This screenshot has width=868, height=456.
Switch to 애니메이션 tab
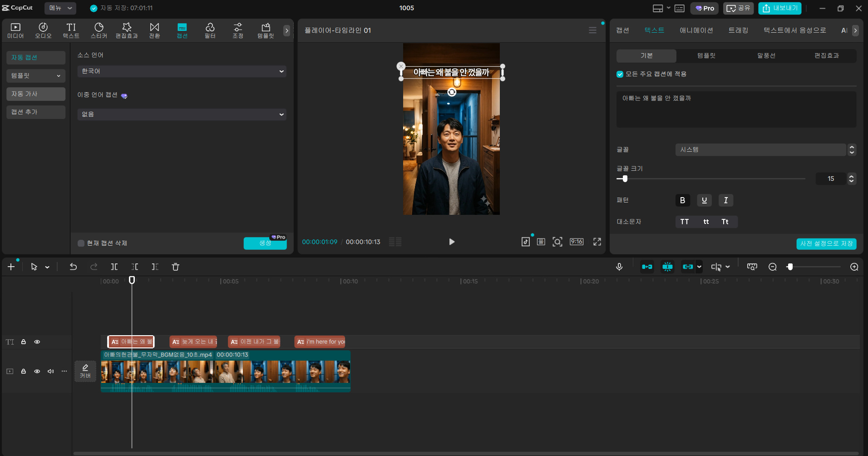pyautogui.click(x=696, y=30)
